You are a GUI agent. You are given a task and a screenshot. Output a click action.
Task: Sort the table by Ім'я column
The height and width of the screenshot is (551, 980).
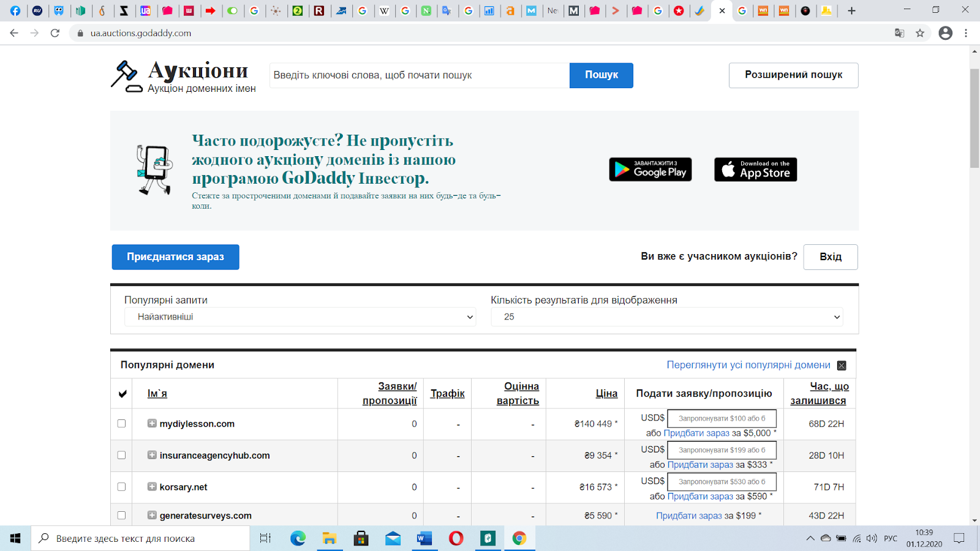coord(157,394)
